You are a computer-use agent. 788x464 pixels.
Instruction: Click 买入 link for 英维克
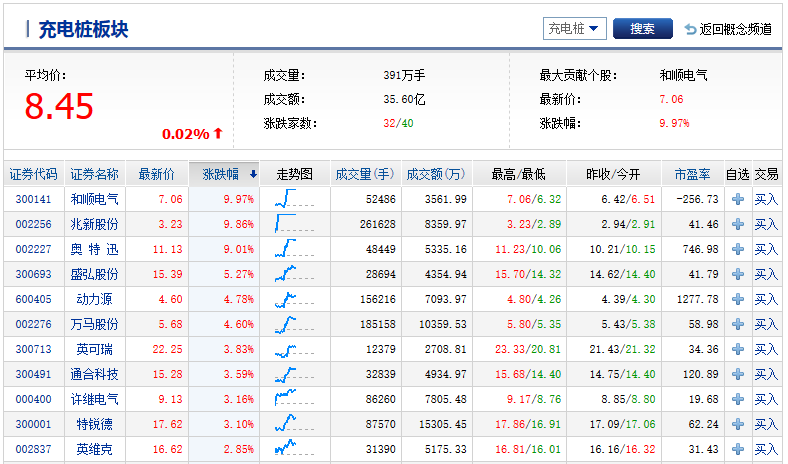[765, 449]
